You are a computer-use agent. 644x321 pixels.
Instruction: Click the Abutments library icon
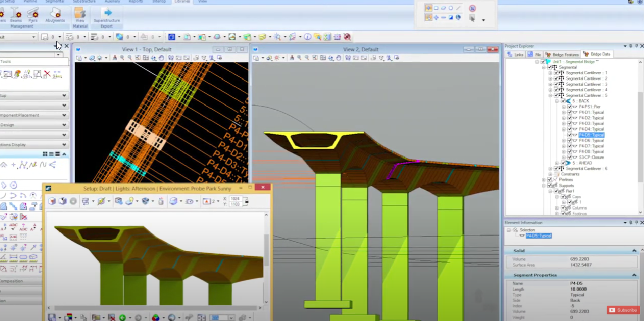(55, 13)
